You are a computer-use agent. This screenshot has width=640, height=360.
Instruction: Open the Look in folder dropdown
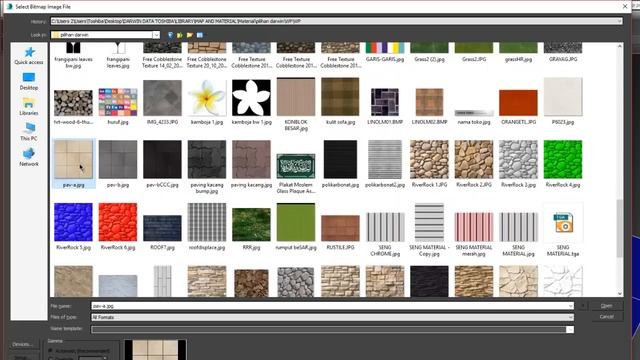[x=156, y=35]
